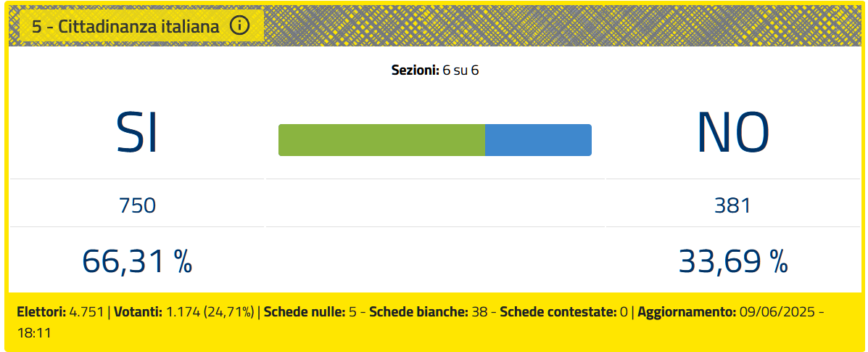
Task: Click the info icon beside Cittadinanza italiana
Action: pyautogui.click(x=240, y=25)
